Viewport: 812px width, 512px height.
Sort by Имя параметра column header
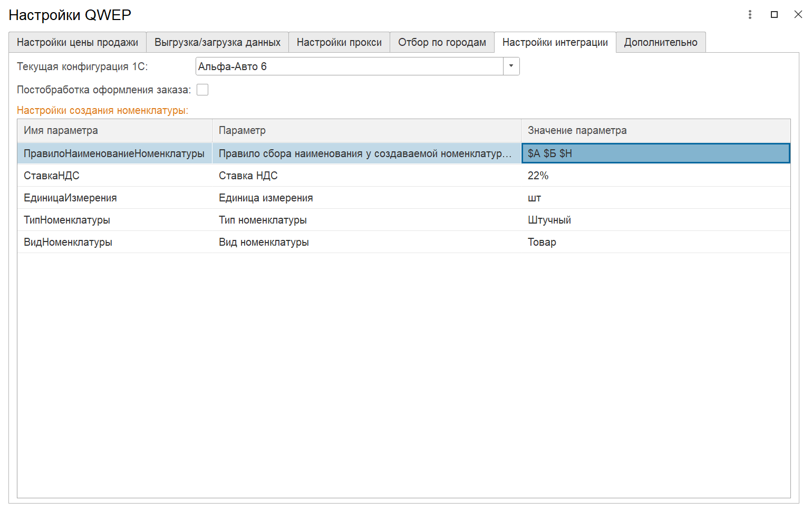[x=114, y=131]
